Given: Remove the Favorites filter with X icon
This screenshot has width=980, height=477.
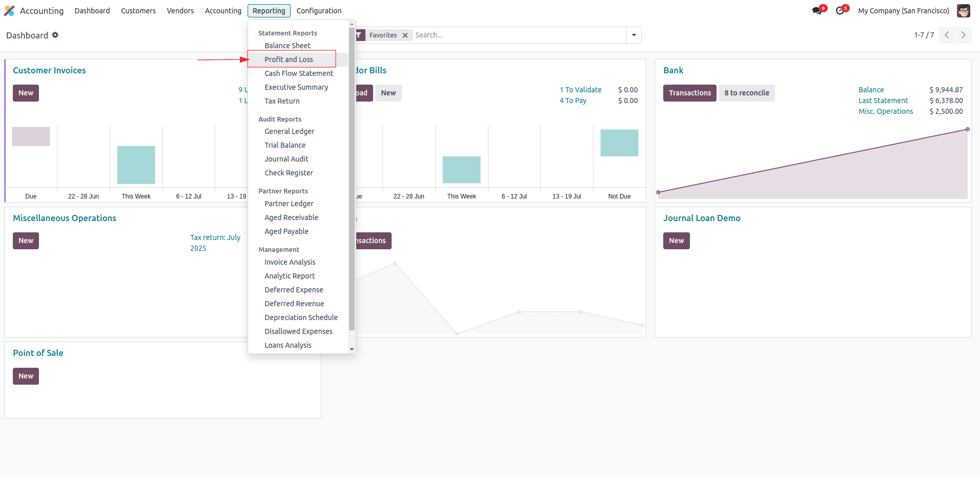Looking at the screenshot, I should pos(405,35).
